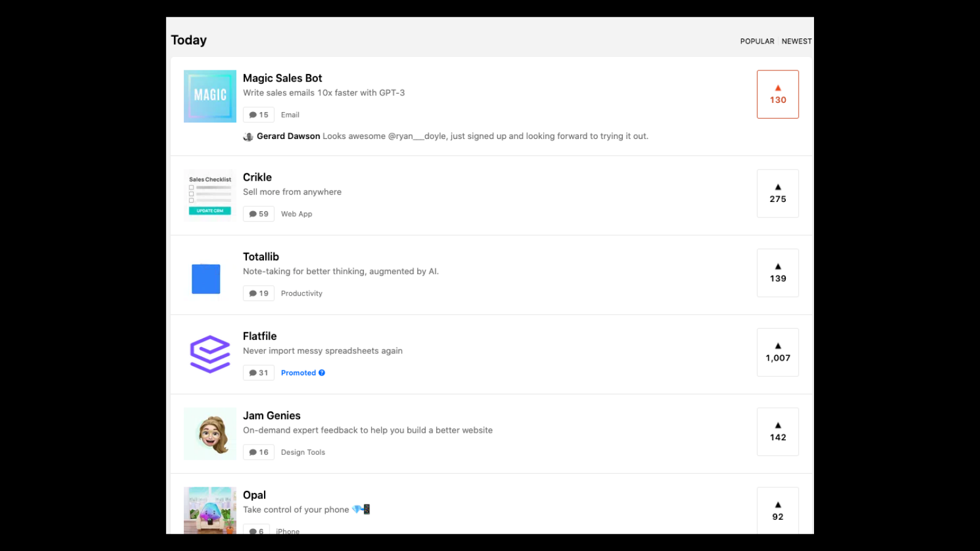Select the Design Tools topic tag
The height and width of the screenshot is (551, 980).
pos(303,452)
